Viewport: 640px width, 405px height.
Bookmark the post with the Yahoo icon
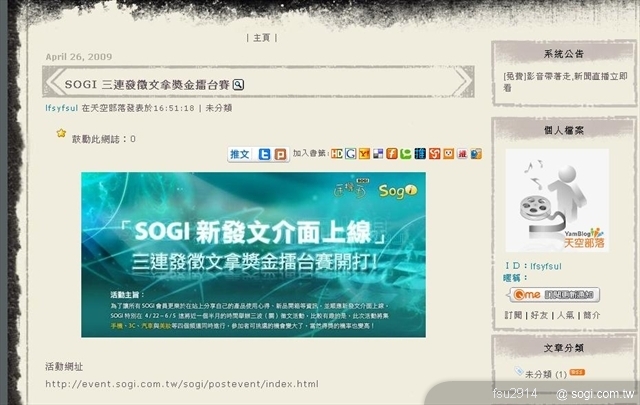(x=364, y=154)
